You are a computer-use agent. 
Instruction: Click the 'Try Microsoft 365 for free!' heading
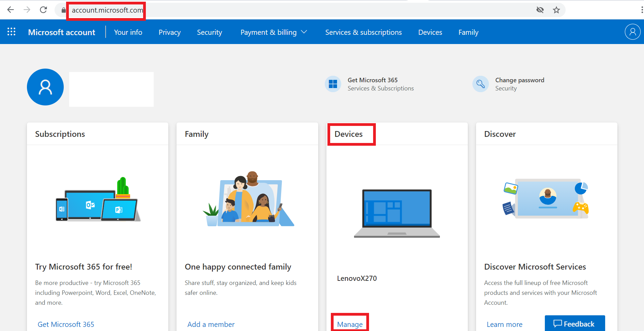point(83,267)
